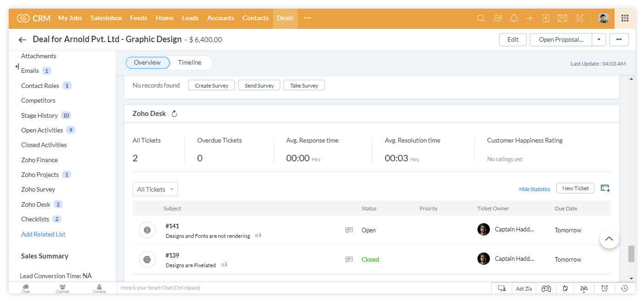Click the web channel icon for ticket #139
The height and width of the screenshot is (302, 644).
147,259
